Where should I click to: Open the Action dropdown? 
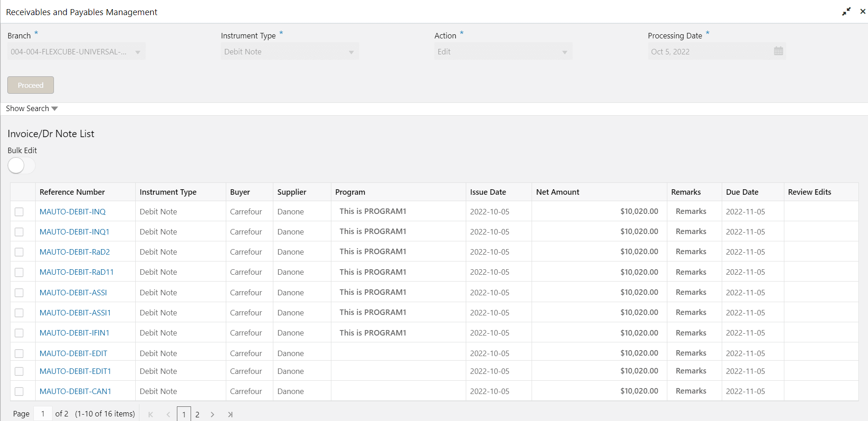pyautogui.click(x=503, y=52)
